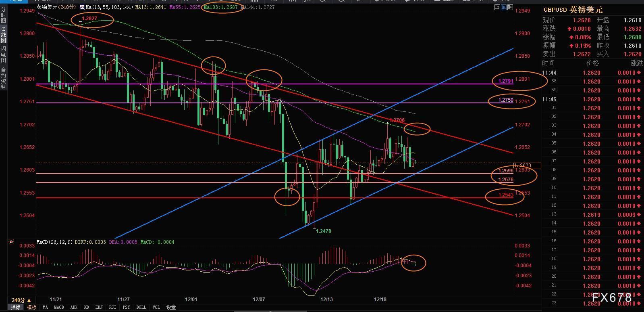Click the DEA:0.0005 value
Screen dimensions: 644x312
123,242
